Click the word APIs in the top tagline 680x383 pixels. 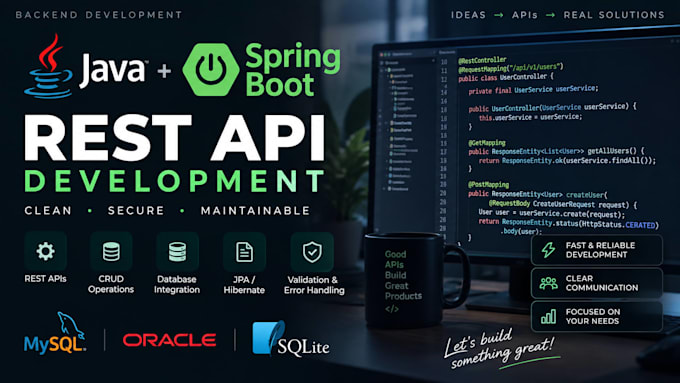(525, 15)
